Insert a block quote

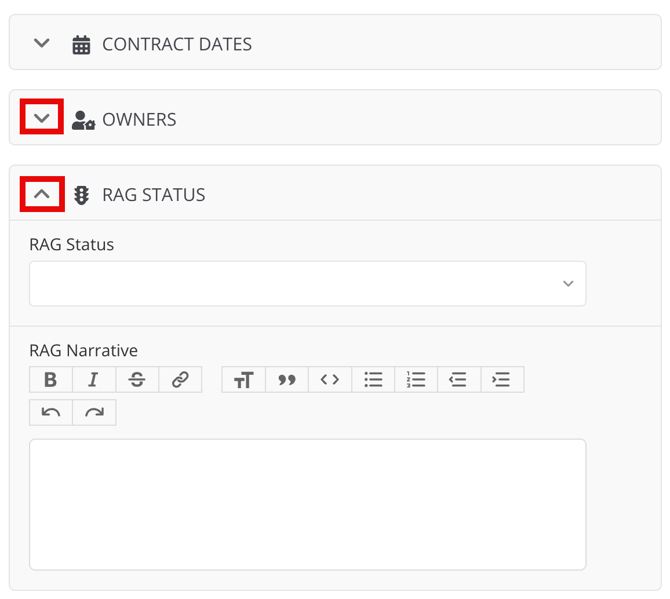pyautogui.click(x=287, y=379)
